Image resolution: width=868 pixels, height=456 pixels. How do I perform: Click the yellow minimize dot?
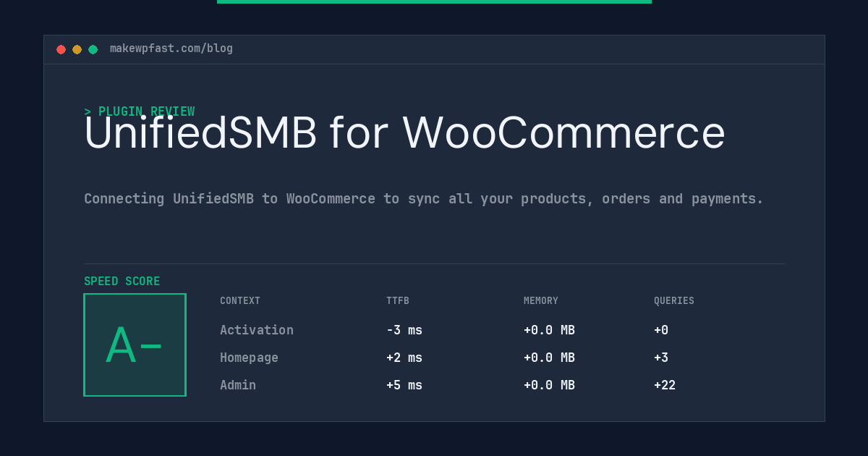click(x=77, y=49)
